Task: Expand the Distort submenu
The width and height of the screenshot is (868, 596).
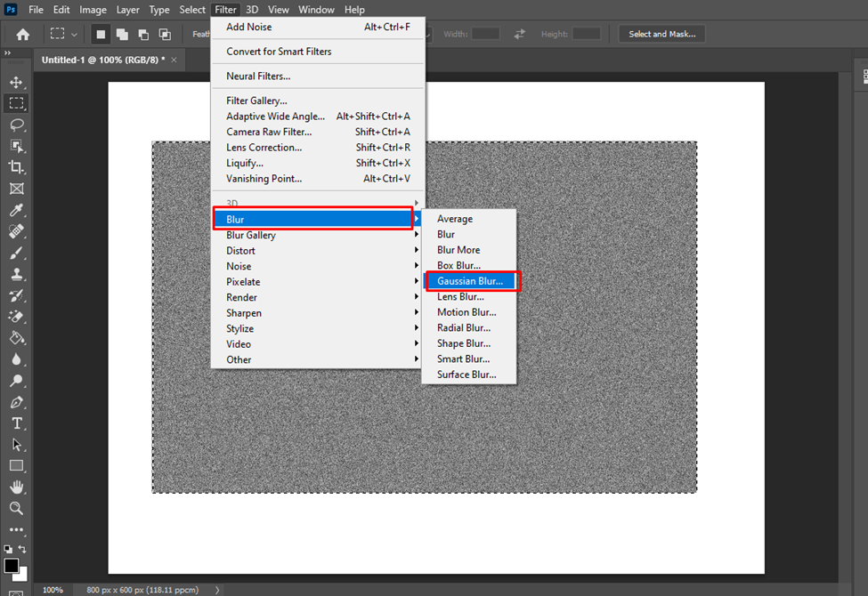Action: (315, 251)
